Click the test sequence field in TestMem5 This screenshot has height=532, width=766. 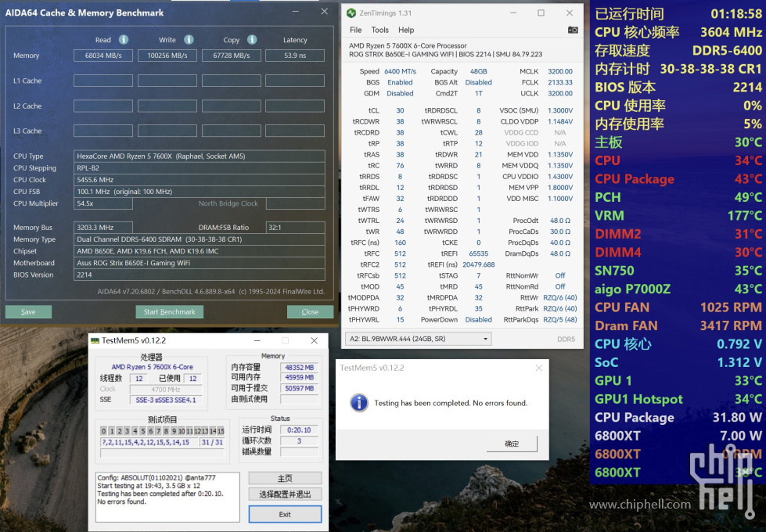click(x=149, y=442)
